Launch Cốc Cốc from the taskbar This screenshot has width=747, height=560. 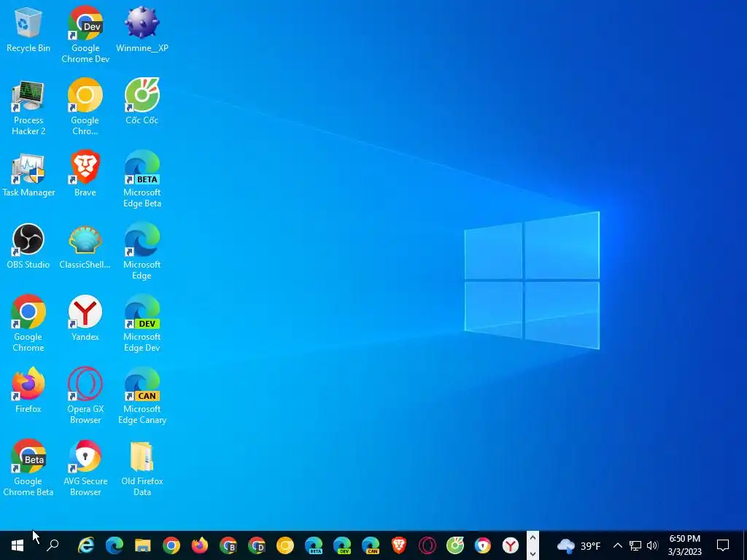coord(455,545)
